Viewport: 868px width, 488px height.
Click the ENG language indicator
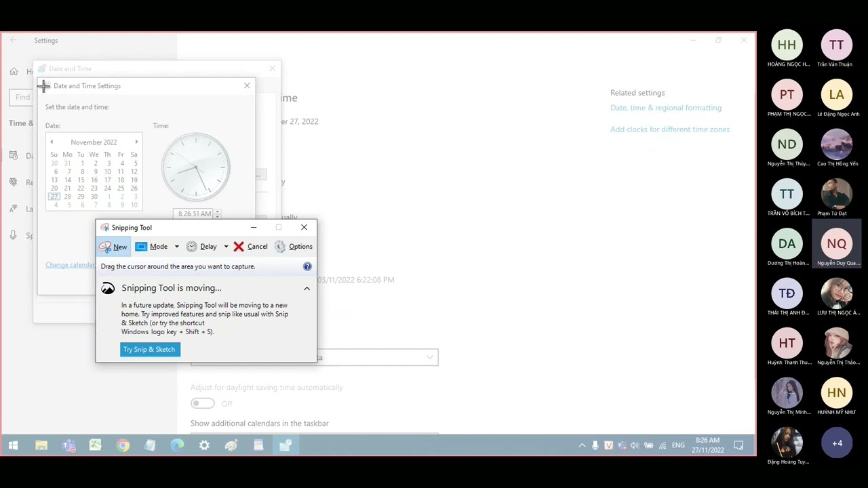[678, 445]
